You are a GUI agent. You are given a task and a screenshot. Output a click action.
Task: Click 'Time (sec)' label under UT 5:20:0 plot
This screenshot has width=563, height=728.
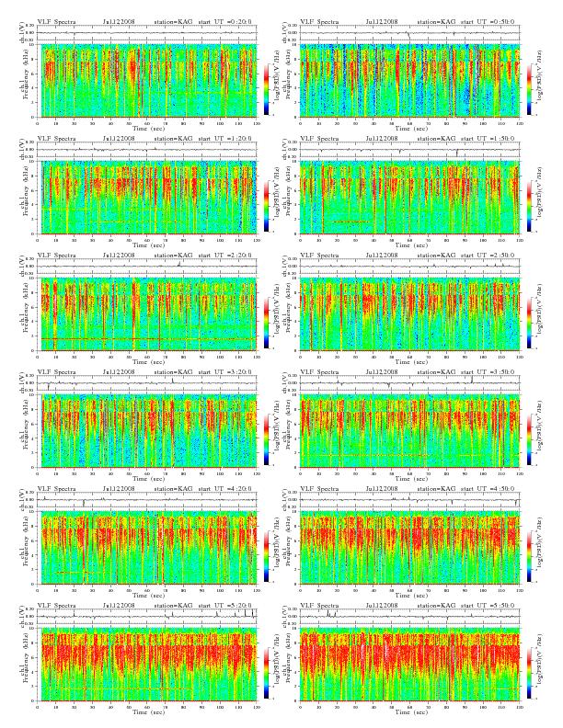[x=147, y=711]
